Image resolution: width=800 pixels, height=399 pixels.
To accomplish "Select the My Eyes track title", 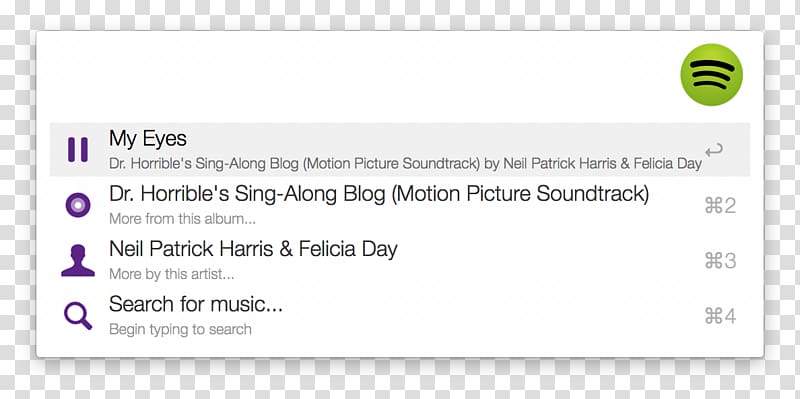I will 148,139.
